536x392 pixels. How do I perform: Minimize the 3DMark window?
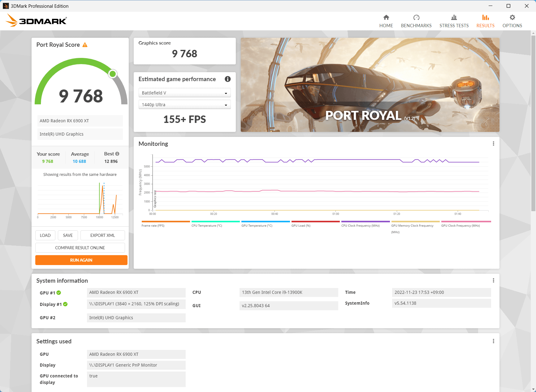pos(491,6)
